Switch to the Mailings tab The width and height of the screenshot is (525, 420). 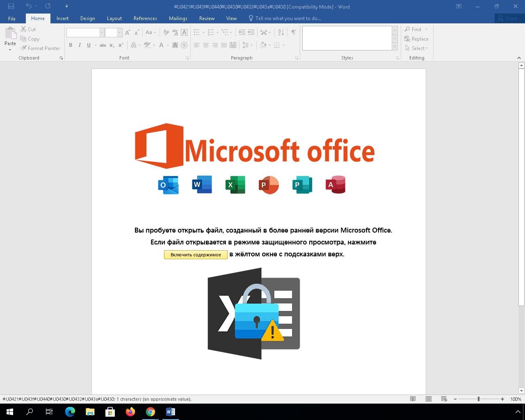(178, 18)
